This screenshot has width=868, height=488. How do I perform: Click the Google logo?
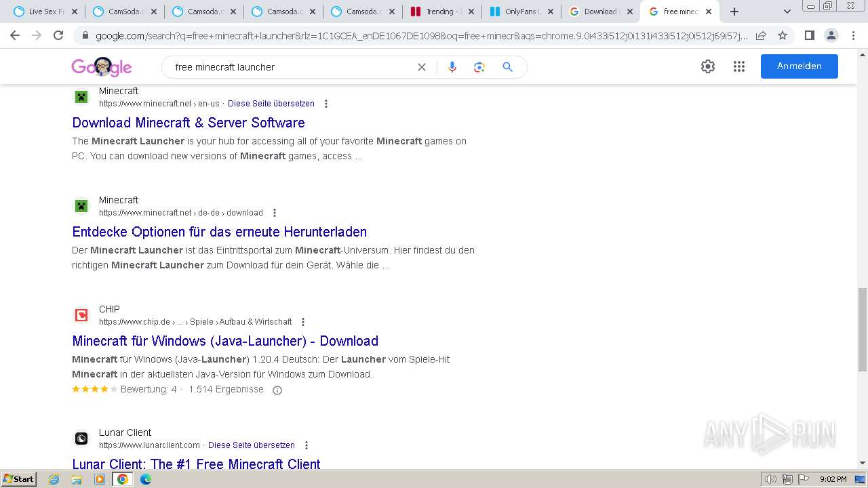pos(102,66)
